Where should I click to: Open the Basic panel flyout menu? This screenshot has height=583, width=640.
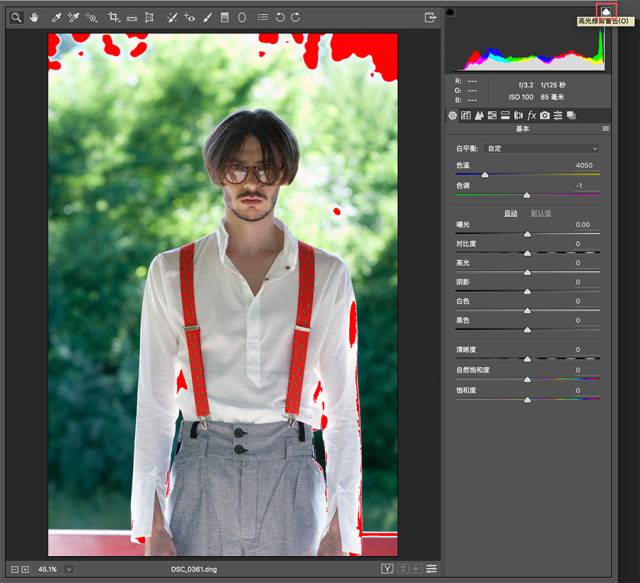pyautogui.click(x=606, y=129)
